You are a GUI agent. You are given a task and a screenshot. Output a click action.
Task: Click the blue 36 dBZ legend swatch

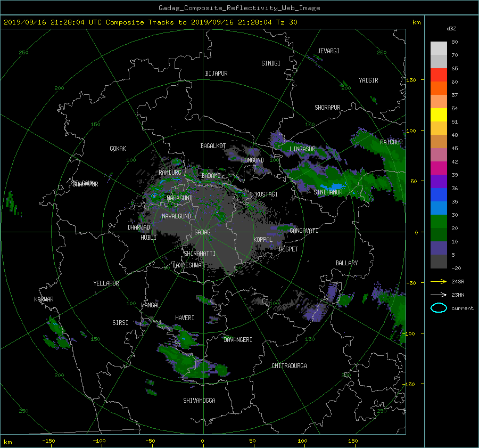point(439,195)
